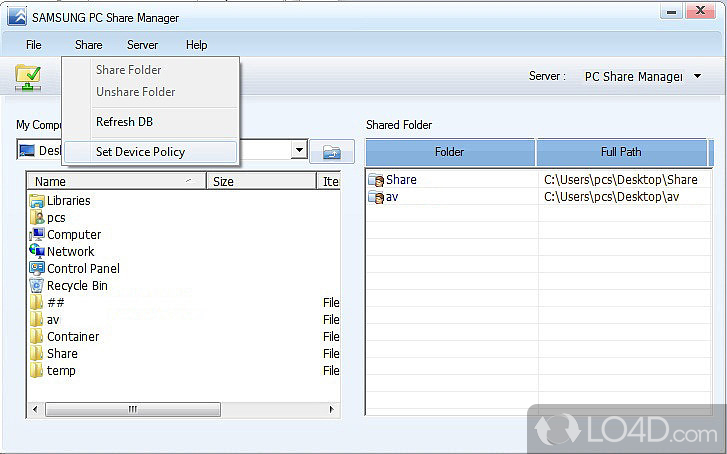Minimize the PC Share Manager window
Screen dimensions: 727x454
tap(671, 11)
